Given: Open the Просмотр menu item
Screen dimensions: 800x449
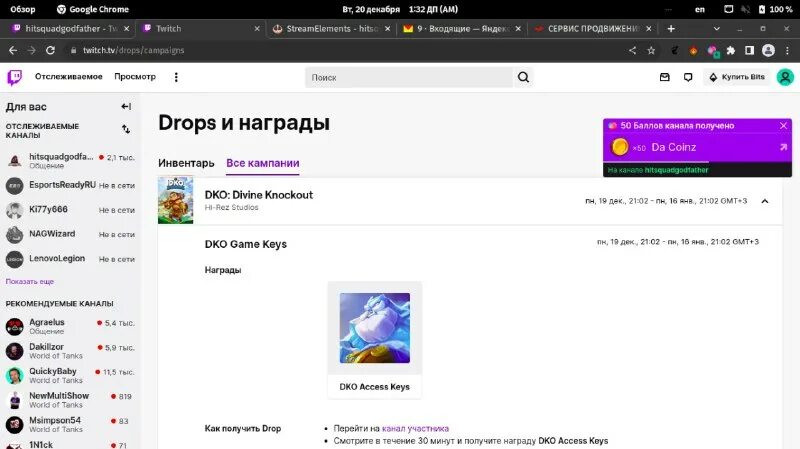Looking at the screenshot, I should click(135, 77).
